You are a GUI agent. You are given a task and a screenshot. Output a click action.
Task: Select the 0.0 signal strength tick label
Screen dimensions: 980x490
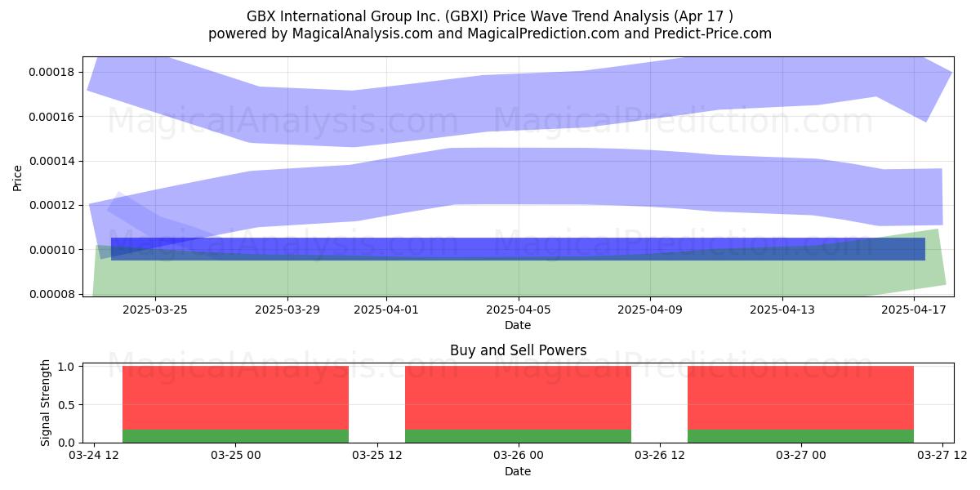pos(68,443)
